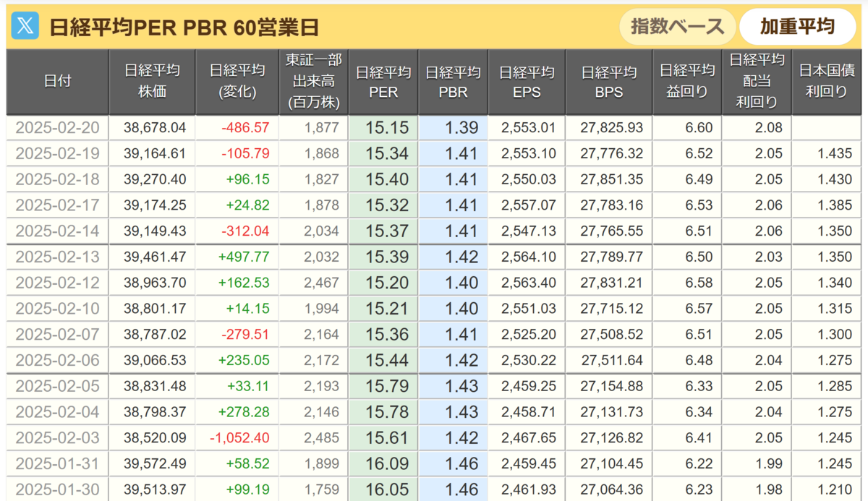Click the dividend yield value 2.08
868x501 pixels.
tap(768, 128)
